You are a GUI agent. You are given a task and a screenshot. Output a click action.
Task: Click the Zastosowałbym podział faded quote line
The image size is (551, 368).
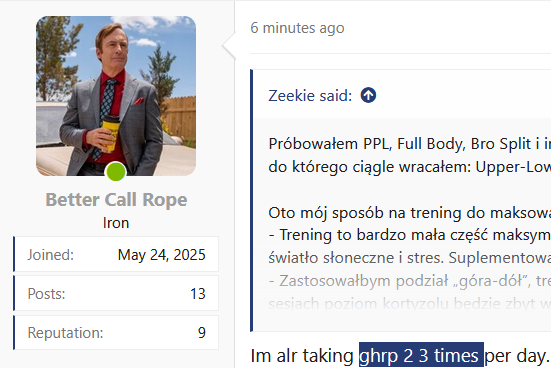pyautogui.click(x=409, y=281)
